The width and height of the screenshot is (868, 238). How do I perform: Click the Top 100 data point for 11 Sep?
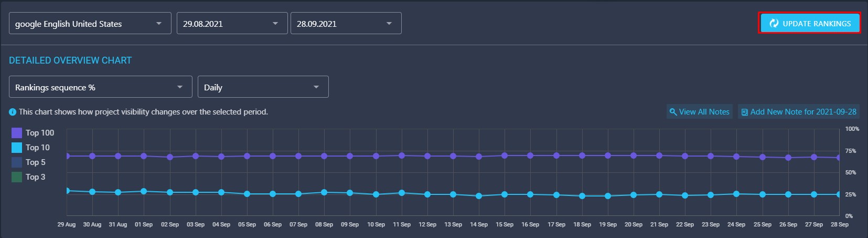tap(402, 156)
